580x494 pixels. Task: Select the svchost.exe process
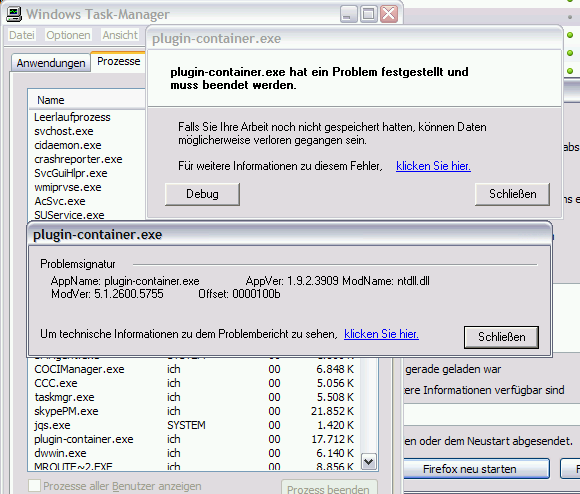coord(64,131)
